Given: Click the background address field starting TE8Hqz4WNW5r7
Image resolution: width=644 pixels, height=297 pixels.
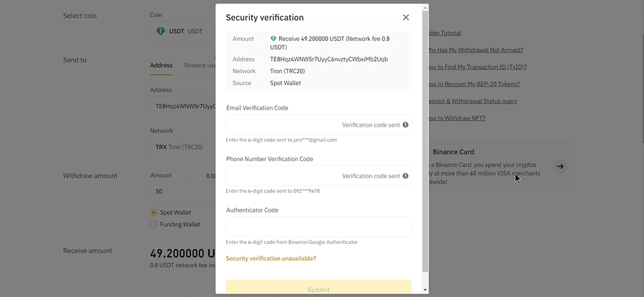Looking at the screenshot, I should pos(182,106).
